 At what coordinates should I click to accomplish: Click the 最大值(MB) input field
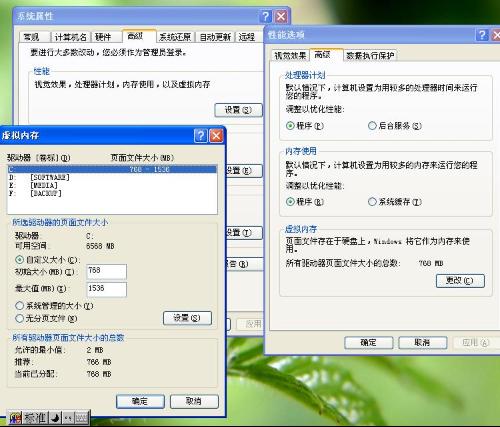107,289
